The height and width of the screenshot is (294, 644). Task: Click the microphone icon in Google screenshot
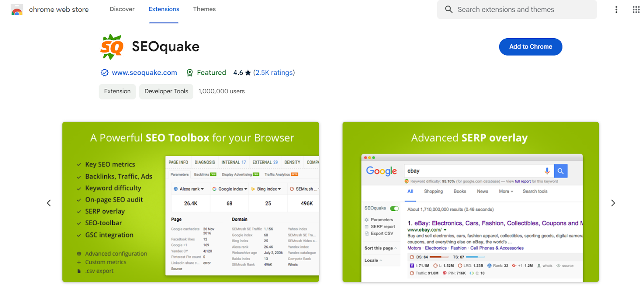(547, 171)
